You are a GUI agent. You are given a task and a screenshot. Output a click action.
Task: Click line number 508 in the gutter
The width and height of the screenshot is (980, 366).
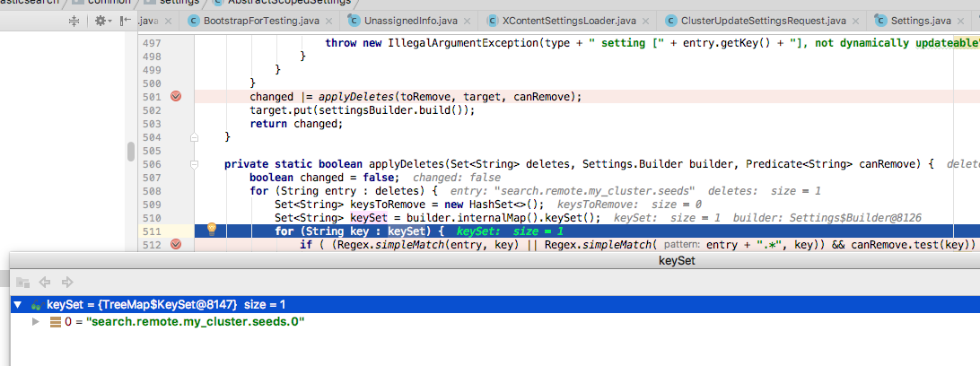click(x=152, y=191)
